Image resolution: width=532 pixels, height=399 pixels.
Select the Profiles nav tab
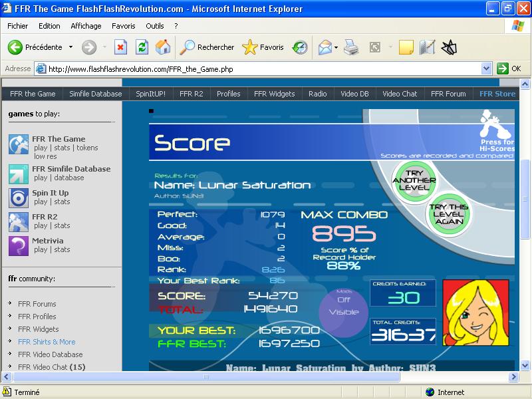coord(228,94)
